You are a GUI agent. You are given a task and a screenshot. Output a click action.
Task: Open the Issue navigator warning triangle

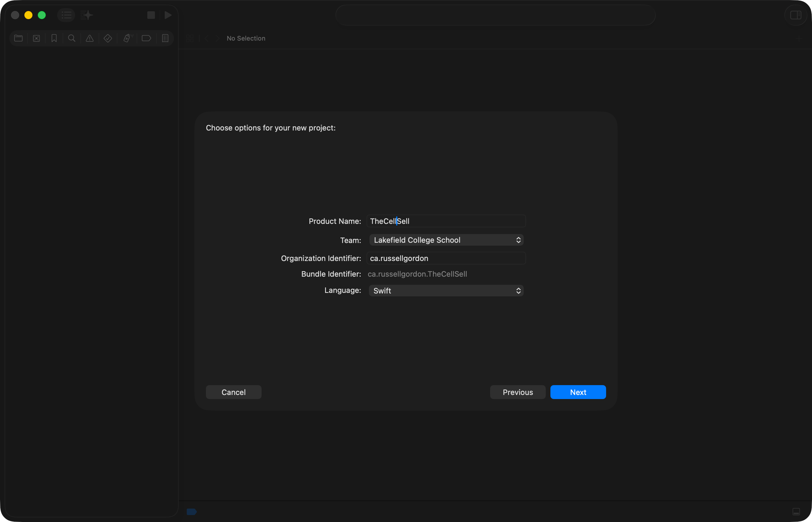click(90, 38)
